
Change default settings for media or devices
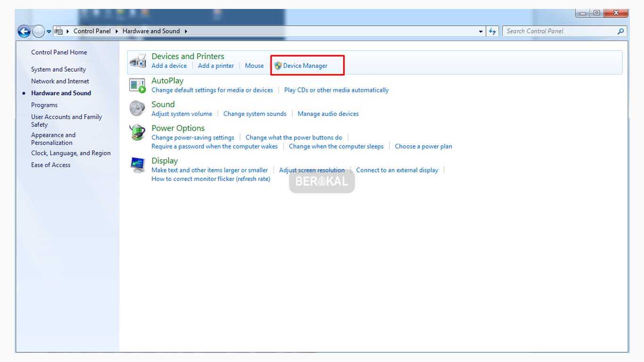(x=212, y=90)
